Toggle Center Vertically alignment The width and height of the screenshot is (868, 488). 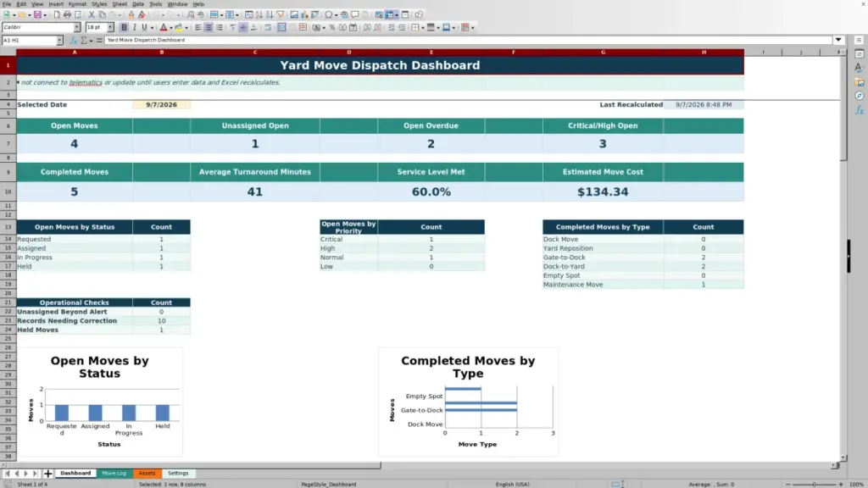coord(243,27)
